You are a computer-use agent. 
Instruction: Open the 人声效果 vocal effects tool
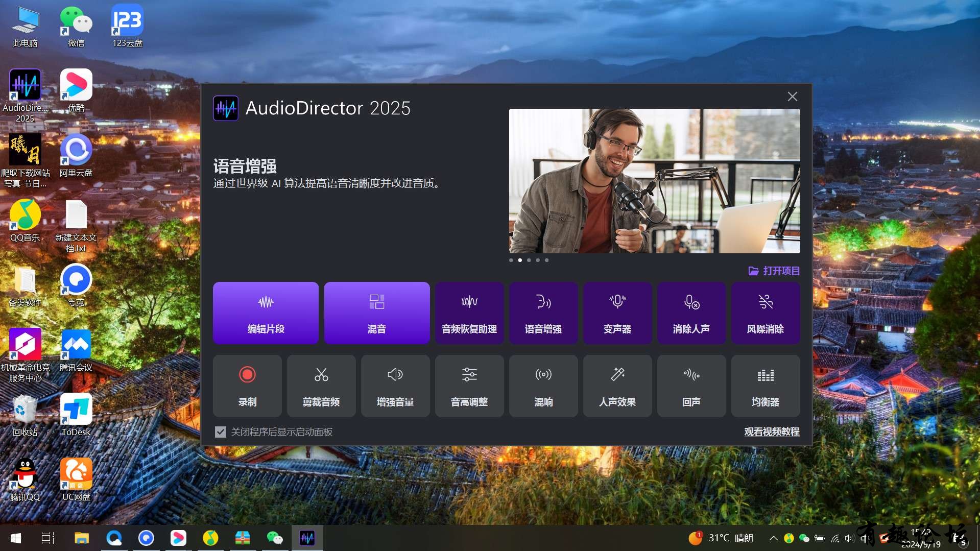point(617,386)
